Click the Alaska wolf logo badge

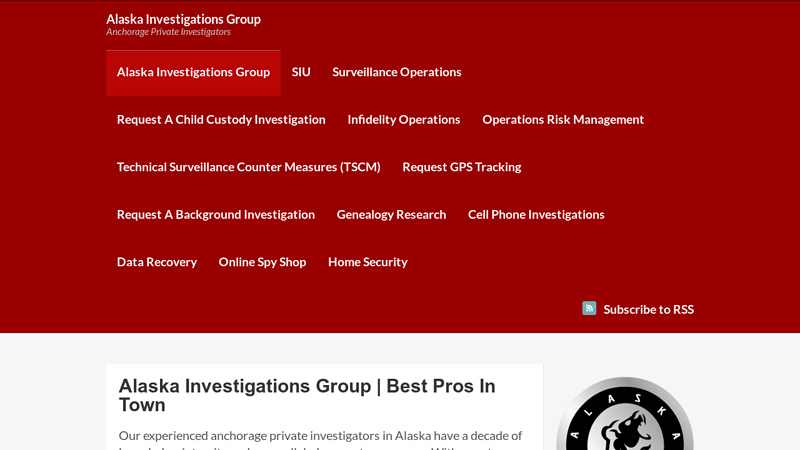[625, 414]
